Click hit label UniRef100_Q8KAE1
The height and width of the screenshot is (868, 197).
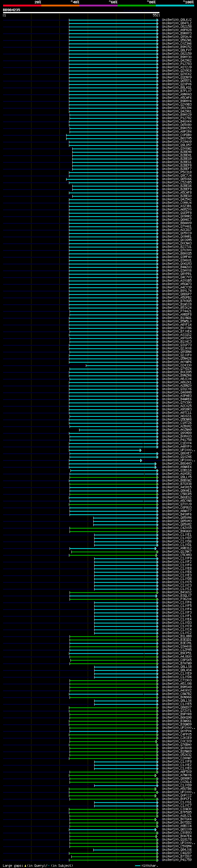coord(177,491)
